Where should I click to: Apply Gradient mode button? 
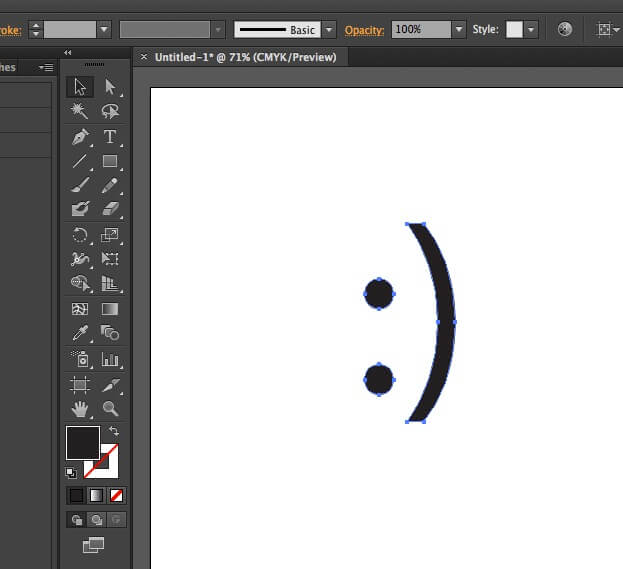coord(96,495)
